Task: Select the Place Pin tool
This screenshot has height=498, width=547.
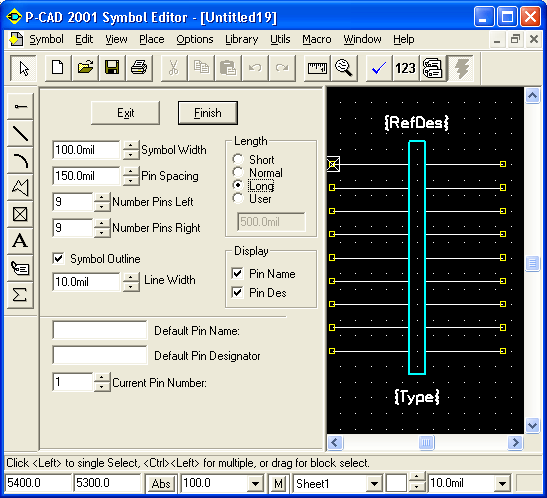Action: (20, 106)
